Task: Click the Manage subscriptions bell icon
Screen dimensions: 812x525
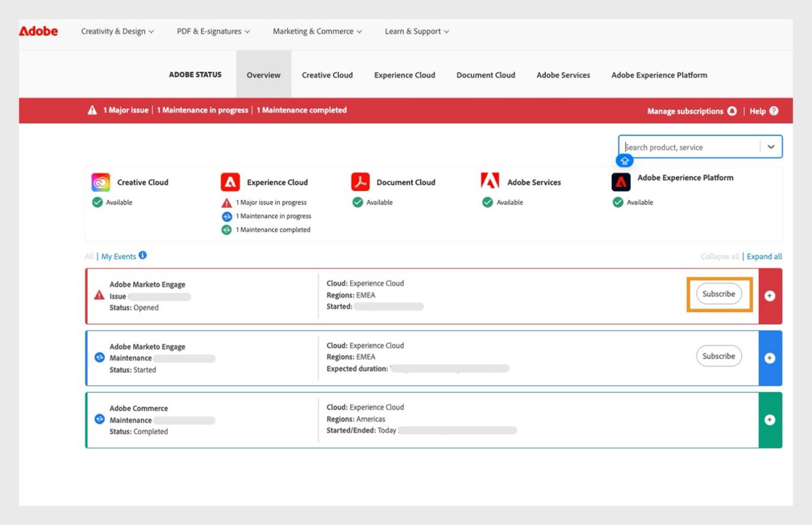Action: [733, 111]
